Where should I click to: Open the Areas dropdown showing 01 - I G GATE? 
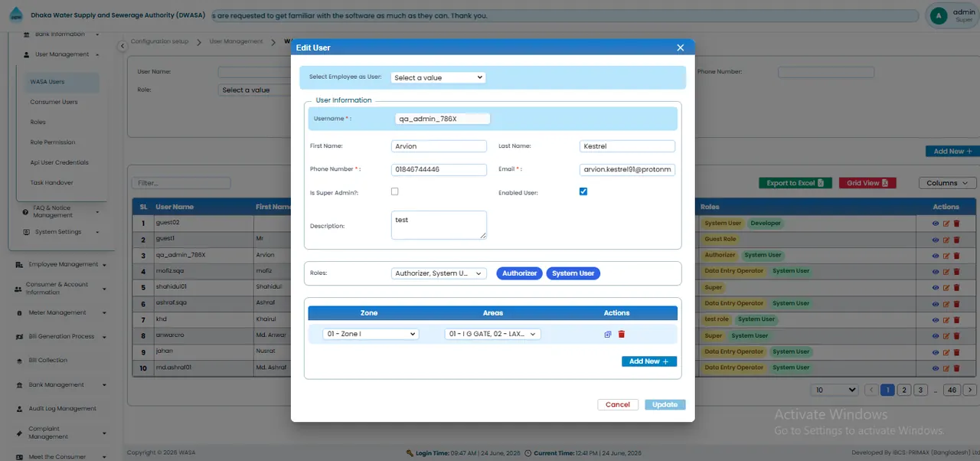click(493, 334)
